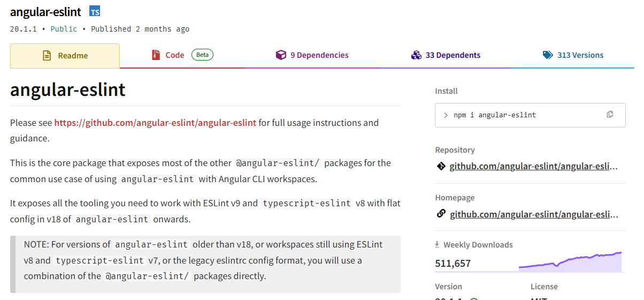The height and width of the screenshot is (300, 644).
Task: Open the github.com/angular-eslint link in the readme
Action: pyautogui.click(x=155, y=123)
